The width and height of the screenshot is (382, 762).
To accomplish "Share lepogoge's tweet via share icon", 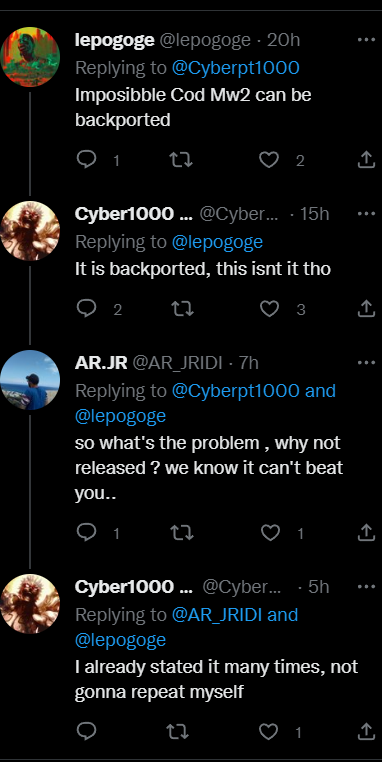I will tap(366, 159).
